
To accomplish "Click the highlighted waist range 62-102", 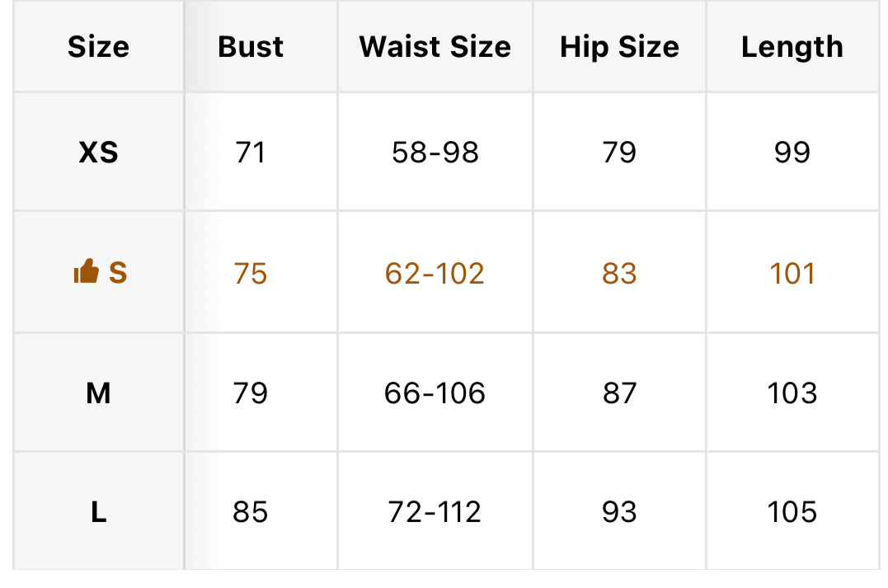I will (435, 274).
